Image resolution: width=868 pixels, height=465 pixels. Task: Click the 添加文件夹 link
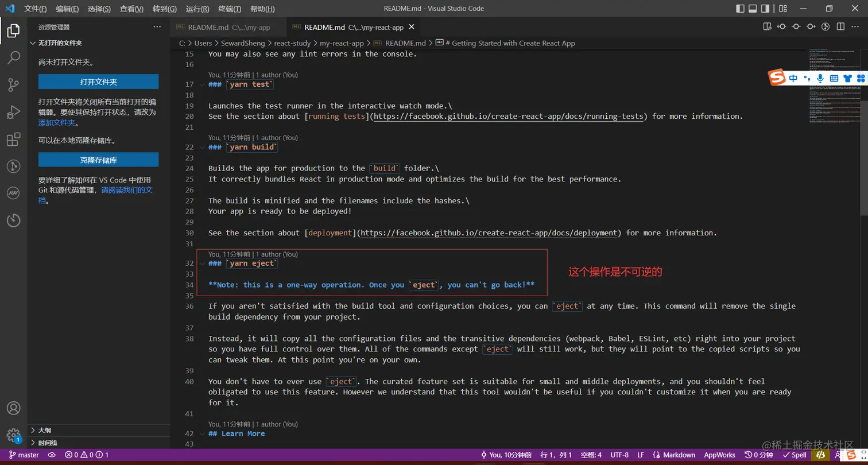coord(57,122)
